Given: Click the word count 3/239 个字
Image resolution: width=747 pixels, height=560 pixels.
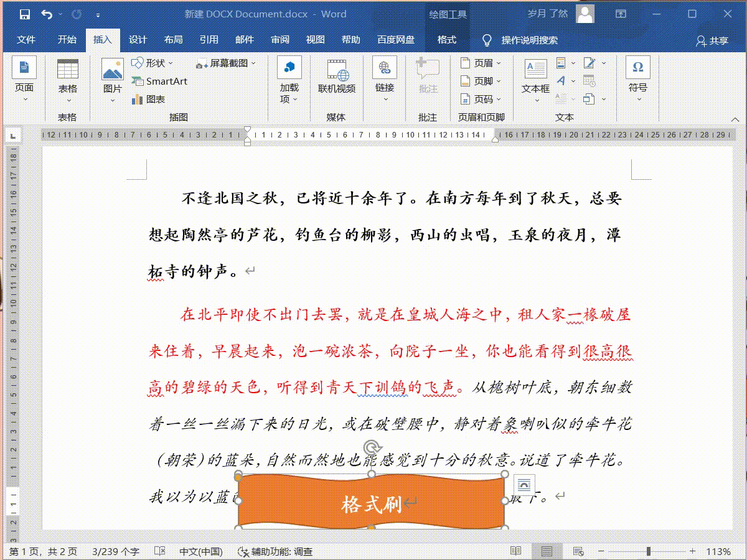Looking at the screenshot, I should coord(115,552).
